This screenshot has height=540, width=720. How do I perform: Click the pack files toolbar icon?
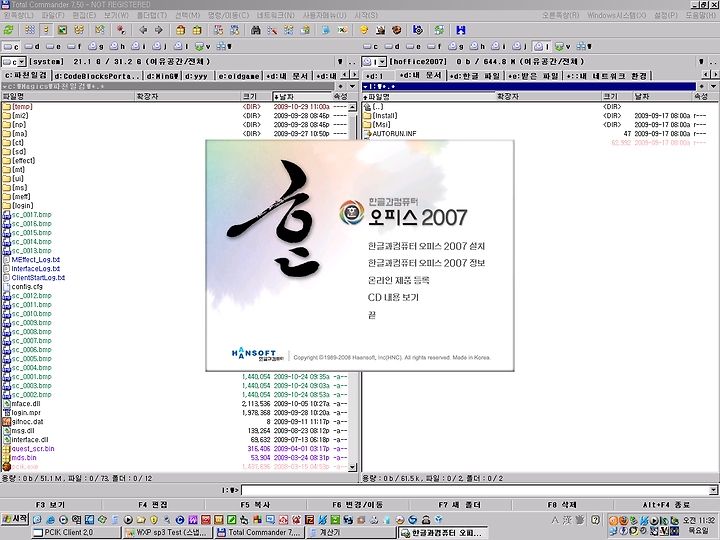click(x=180, y=30)
